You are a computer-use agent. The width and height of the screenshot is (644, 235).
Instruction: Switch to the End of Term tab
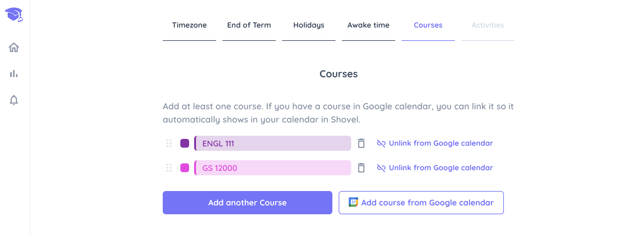[x=249, y=25]
